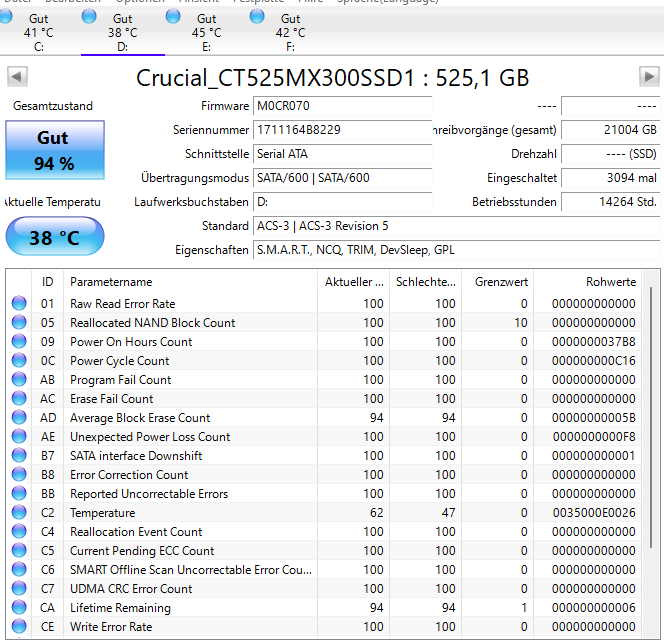The image size is (664, 643).
Task: Select drive E: status tab at 45 °C
Action: [x=206, y=32]
